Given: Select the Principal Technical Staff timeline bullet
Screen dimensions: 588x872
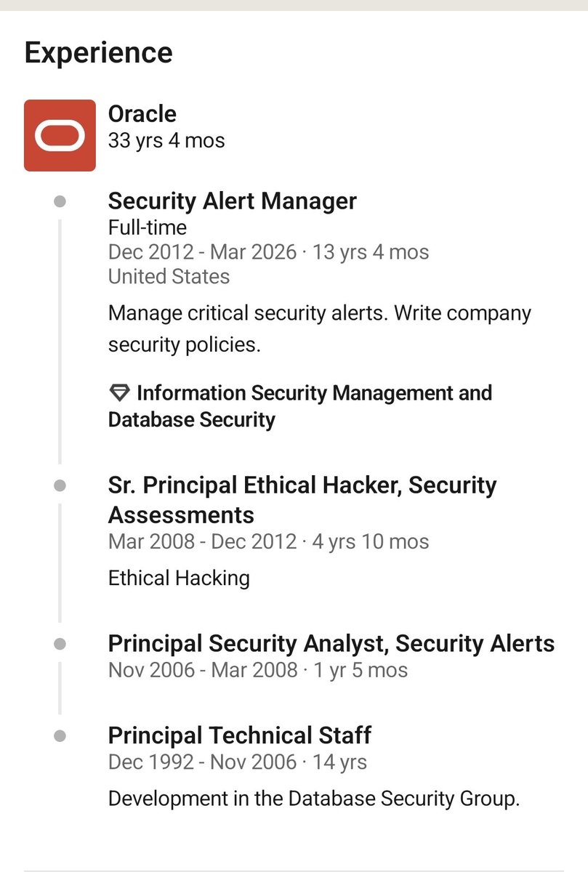Looking at the screenshot, I should pos(60,735).
